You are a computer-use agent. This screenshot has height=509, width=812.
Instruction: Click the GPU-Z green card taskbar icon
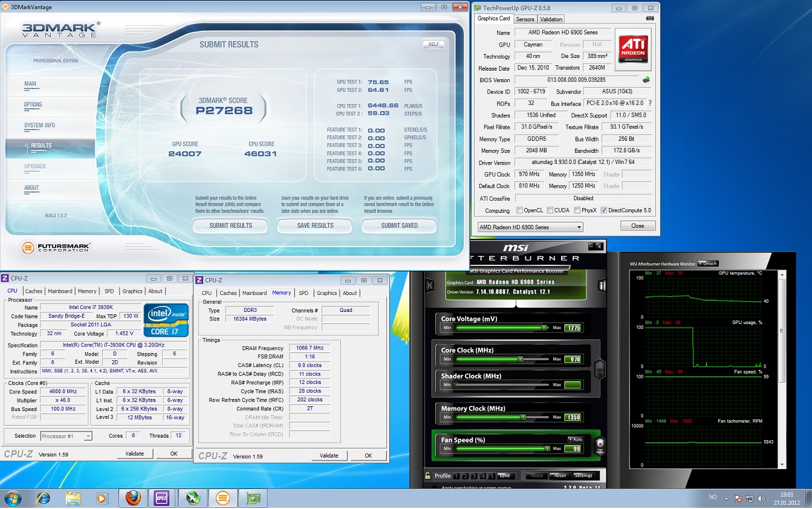tap(253, 499)
